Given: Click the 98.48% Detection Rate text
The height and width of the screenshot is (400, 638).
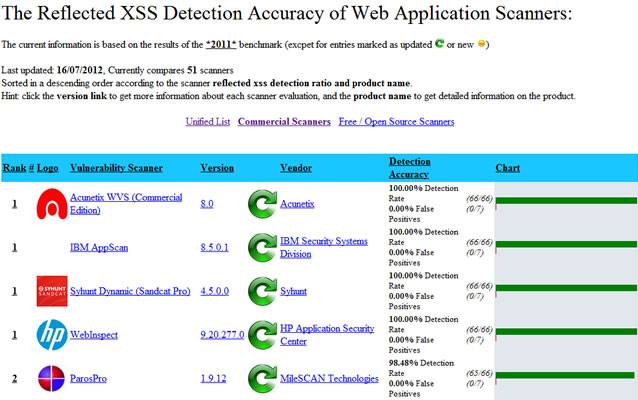Looking at the screenshot, I should (421, 368).
